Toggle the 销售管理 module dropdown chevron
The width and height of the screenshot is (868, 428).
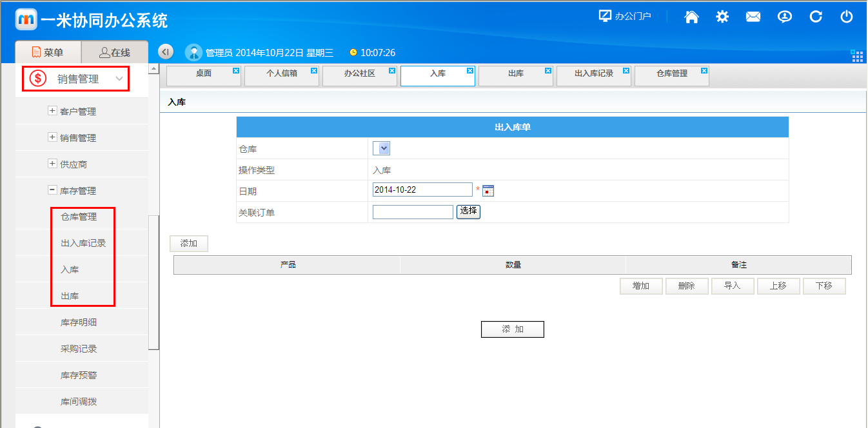(x=119, y=79)
